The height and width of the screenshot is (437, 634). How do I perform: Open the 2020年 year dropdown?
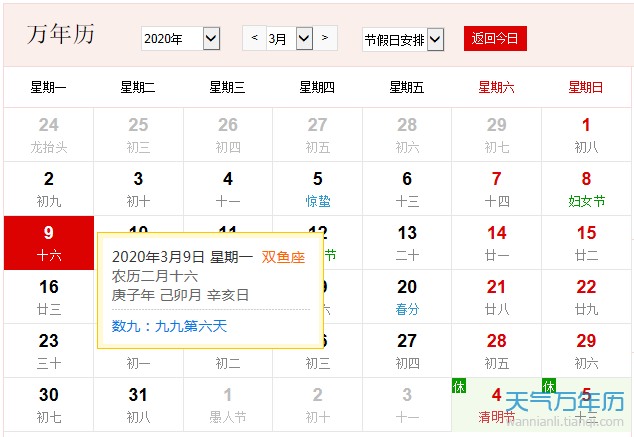[180, 39]
